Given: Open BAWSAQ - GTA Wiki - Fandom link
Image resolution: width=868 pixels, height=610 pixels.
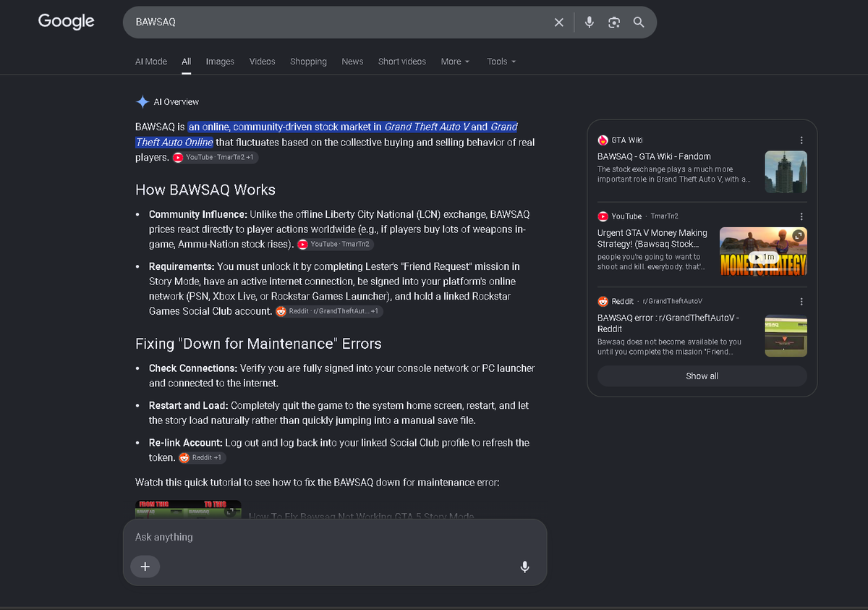Looking at the screenshot, I should [x=654, y=156].
